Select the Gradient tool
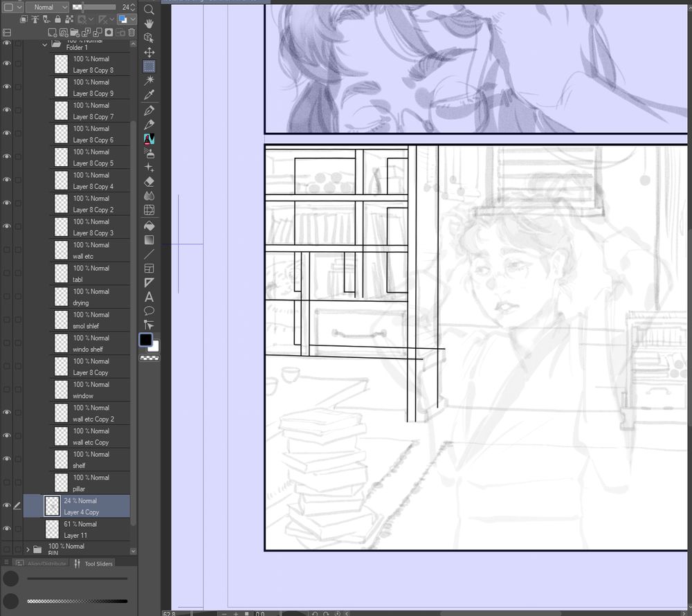The height and width of the screenshot is (616, 692). [149, 239]
